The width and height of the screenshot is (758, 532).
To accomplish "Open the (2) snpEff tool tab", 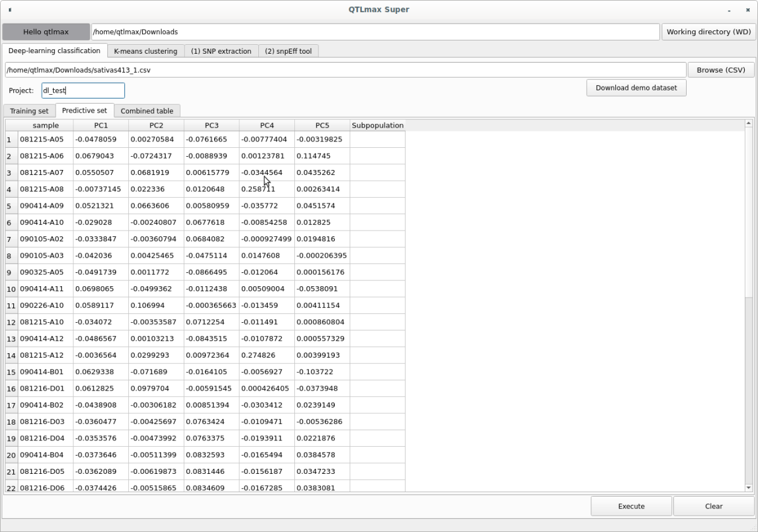I will 288,51.
